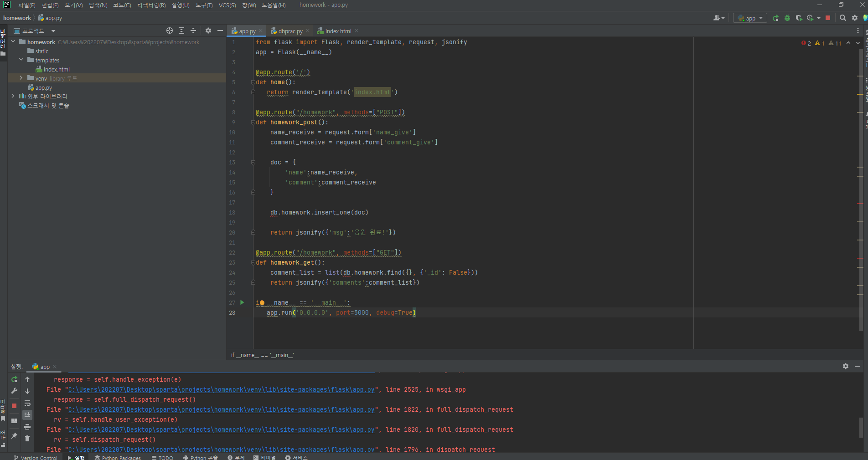Open the app run configuration dropdown
The image size is (868, 460).
(750, 18)
